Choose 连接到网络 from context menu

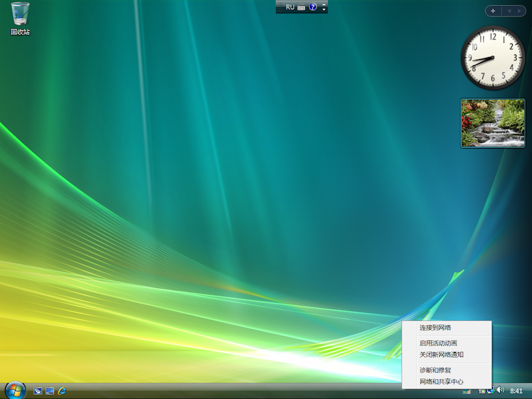[447, 328]
